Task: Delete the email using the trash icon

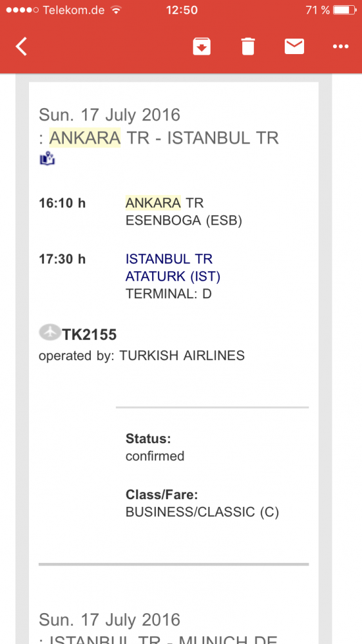Action: tap(248, 46)
